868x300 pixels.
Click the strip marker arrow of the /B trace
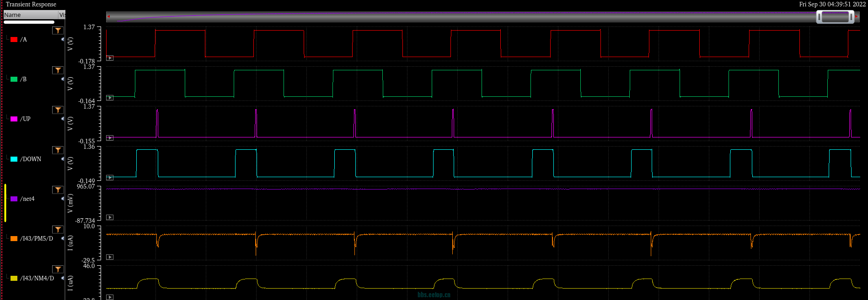(110, 98)
